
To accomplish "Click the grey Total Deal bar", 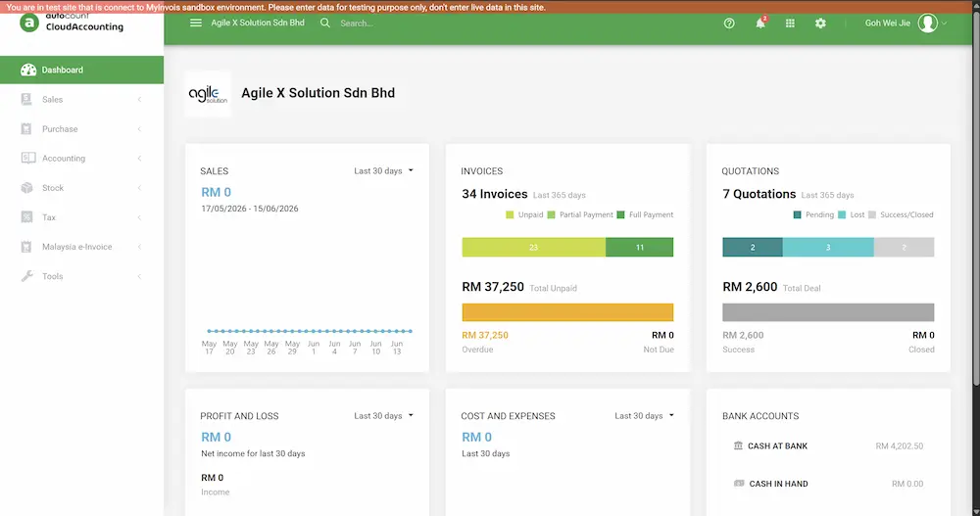I will click(828, 311).
